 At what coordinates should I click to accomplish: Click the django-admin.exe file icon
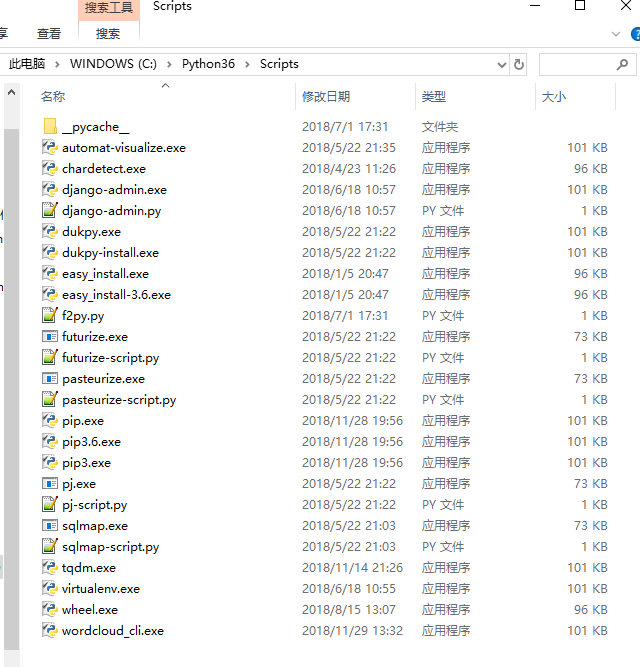[x=50, y=189]
